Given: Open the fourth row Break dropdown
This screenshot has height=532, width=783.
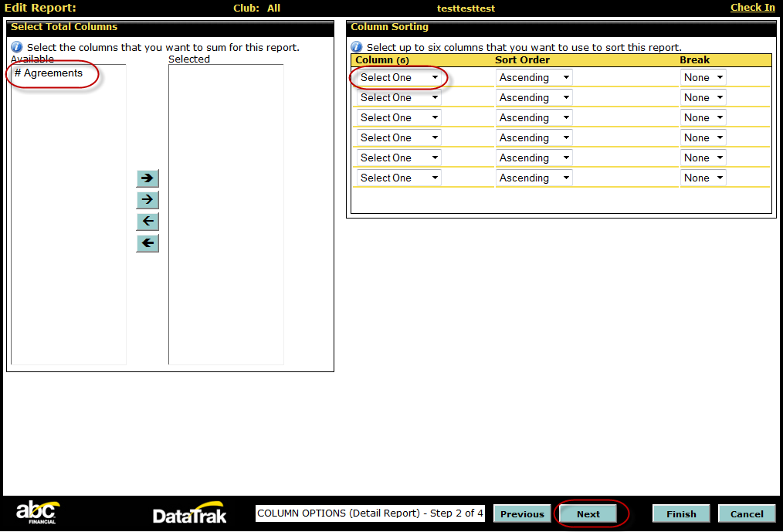Looking at the screenshot, I should click(703, 138).
